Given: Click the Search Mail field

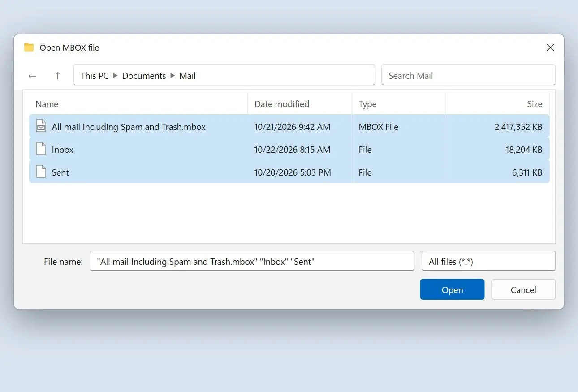Looking at the screenshot, I should click(x=468, y=76).
